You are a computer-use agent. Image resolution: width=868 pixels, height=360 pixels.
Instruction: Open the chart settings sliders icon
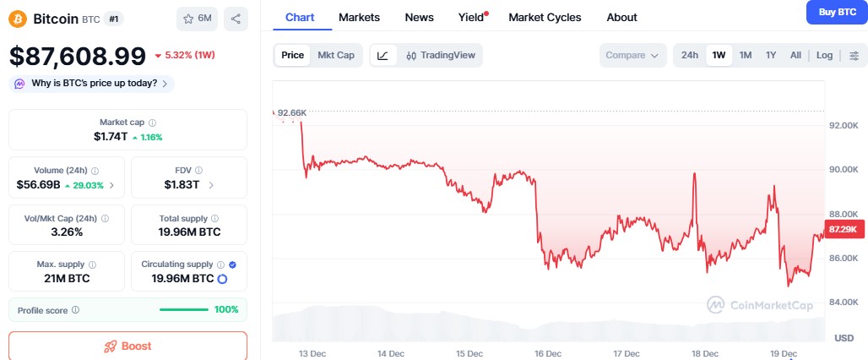(854, 56)
